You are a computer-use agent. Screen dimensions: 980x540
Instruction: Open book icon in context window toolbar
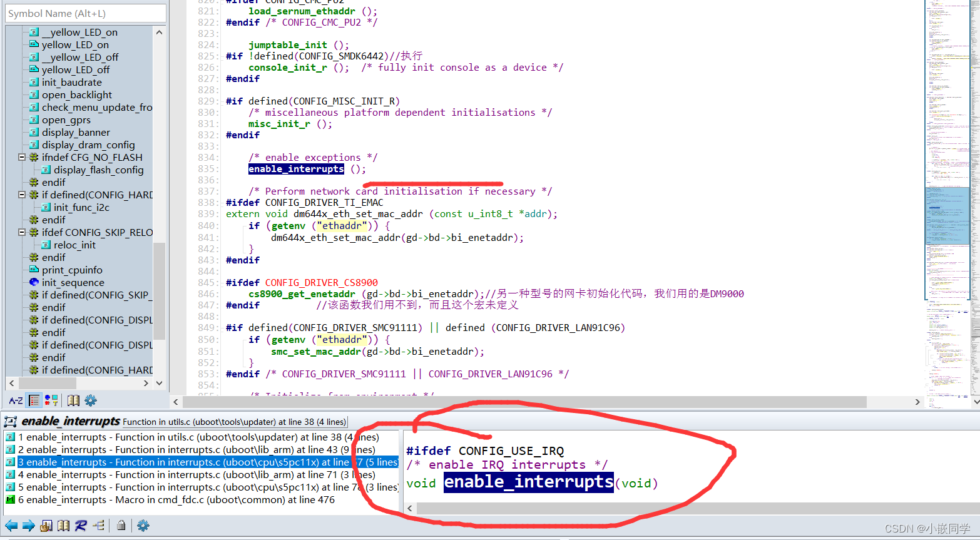pyautogui.click(x=63, y=526)
